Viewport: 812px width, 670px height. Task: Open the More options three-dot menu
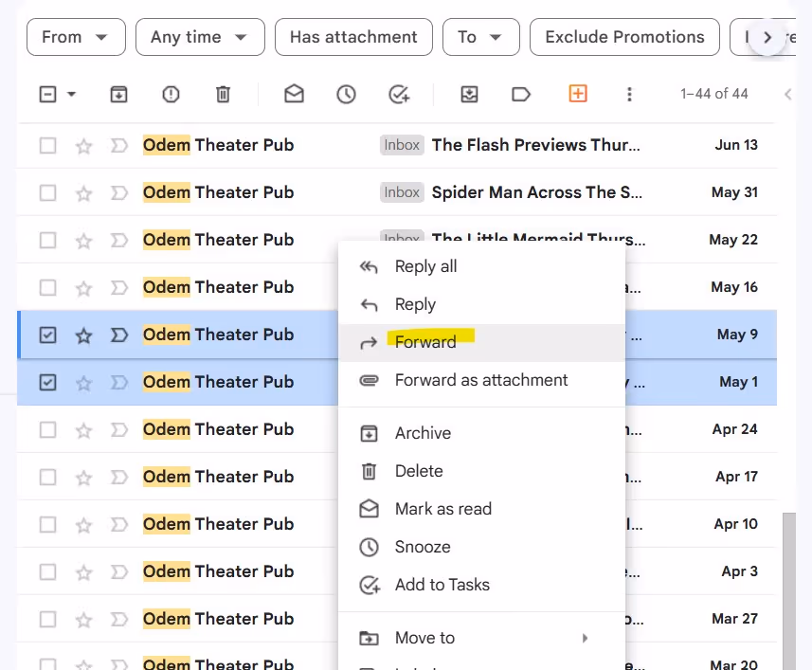[629, 94]
